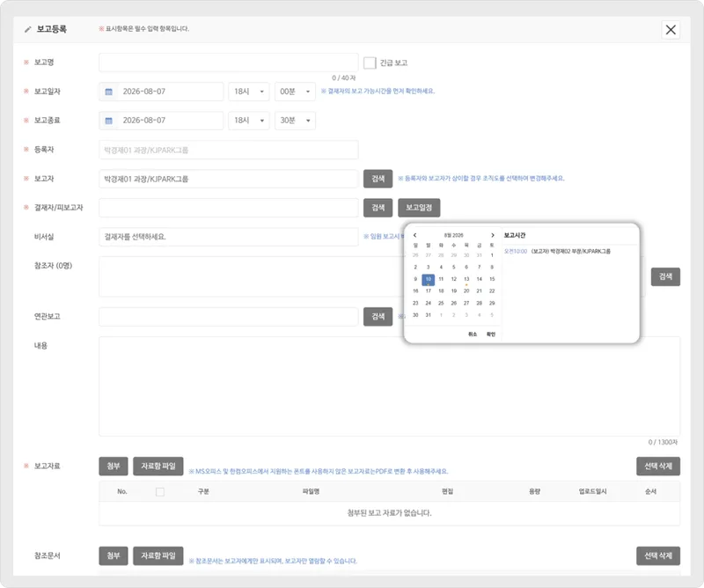Click 첨부 button in the 참조문서 row
The image size is (704, 588).
coord(114,555)
